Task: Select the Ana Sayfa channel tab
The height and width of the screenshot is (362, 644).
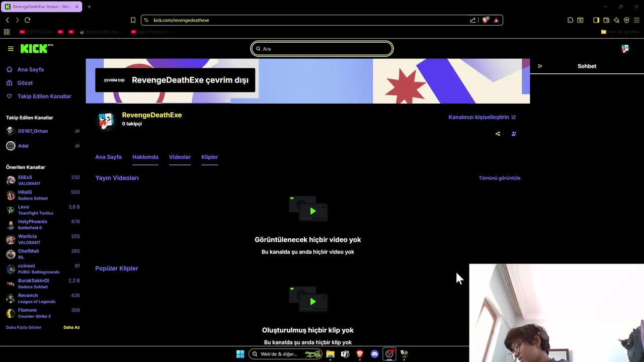Action: pos(108,157)
